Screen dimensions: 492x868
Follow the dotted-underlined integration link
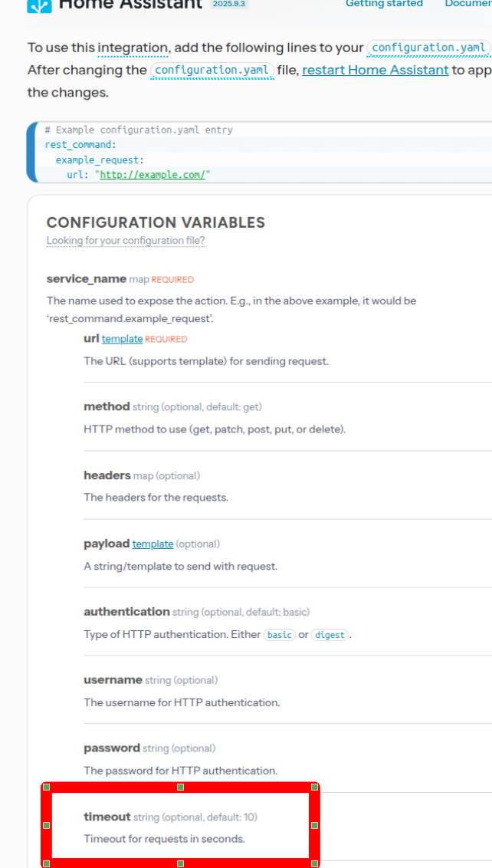tap(133, 48)
